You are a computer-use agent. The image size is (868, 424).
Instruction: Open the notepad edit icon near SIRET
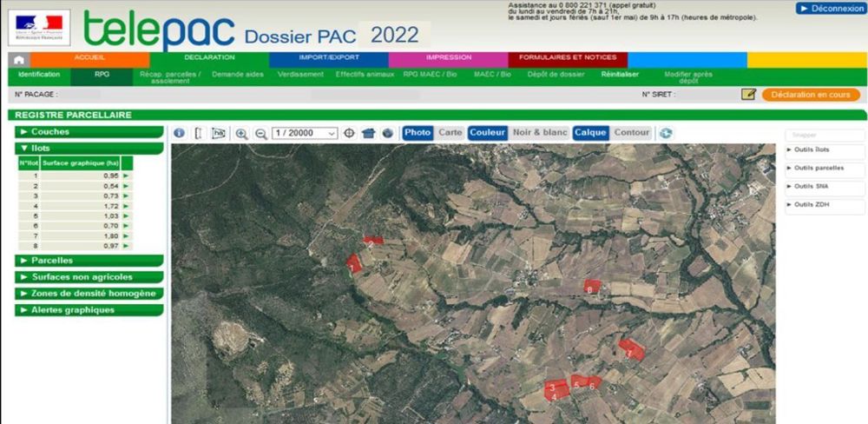click(x=748, y=94)
